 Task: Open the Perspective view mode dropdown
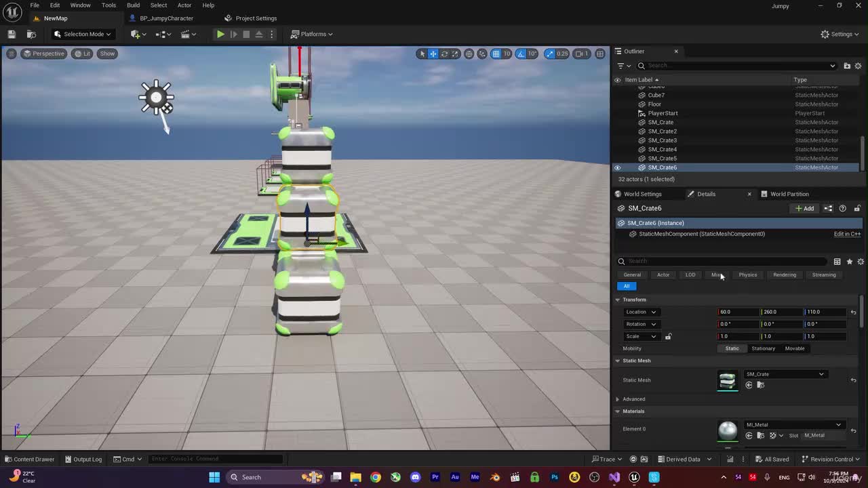(43, 54)
